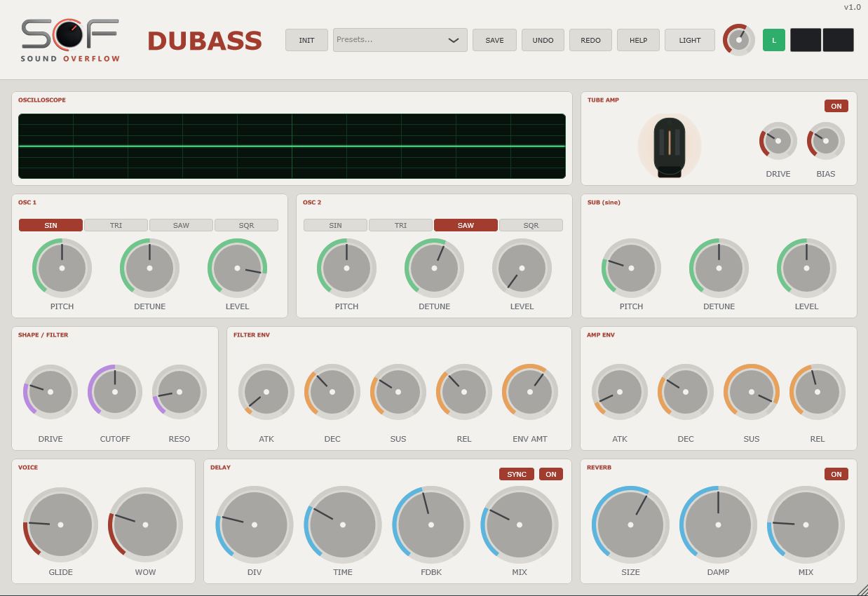Adjust the master volume knob in header
Viewport: 868px width, 596px height.
click(x=739, y=40)
